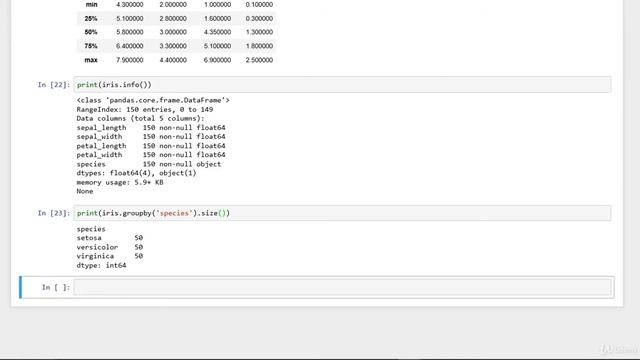Click the 'min' row label

(91, 4)
